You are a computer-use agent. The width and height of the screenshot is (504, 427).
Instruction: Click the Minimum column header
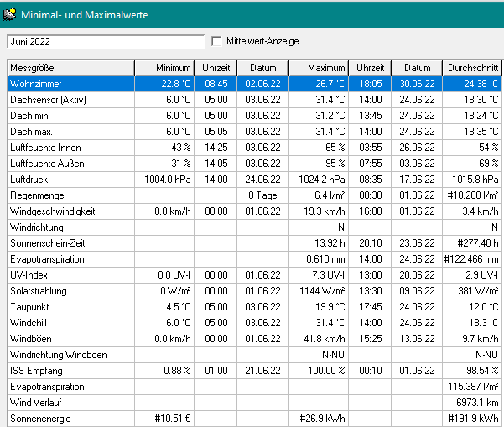(x=165, y=68)
